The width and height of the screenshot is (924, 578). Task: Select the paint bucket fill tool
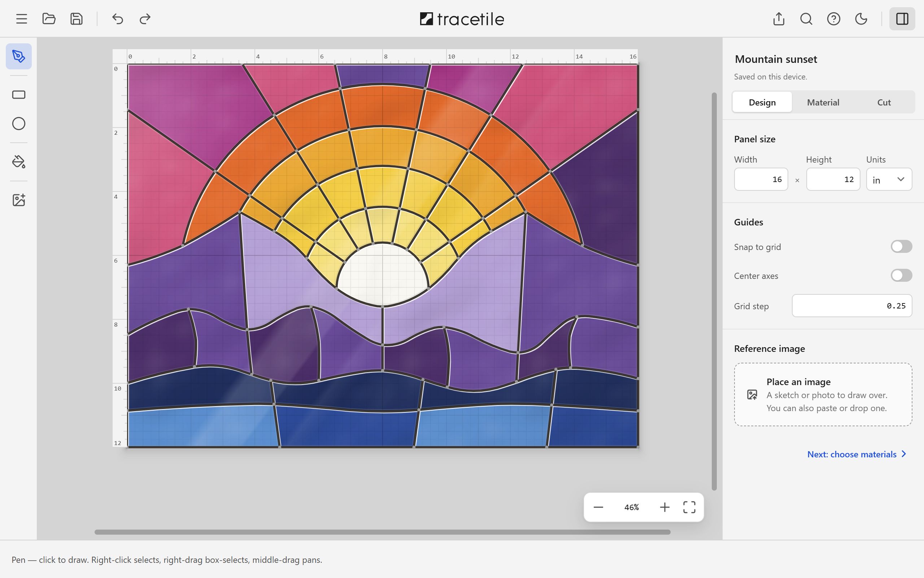click(19, 162)
